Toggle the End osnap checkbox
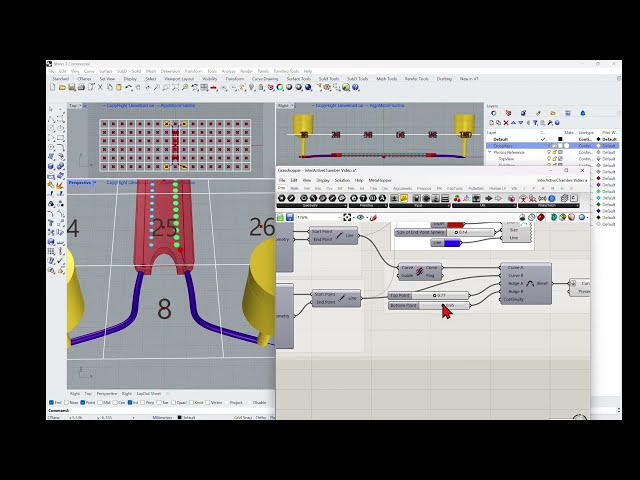Screen dimensions: 640x480 click(x=51, y=402)
